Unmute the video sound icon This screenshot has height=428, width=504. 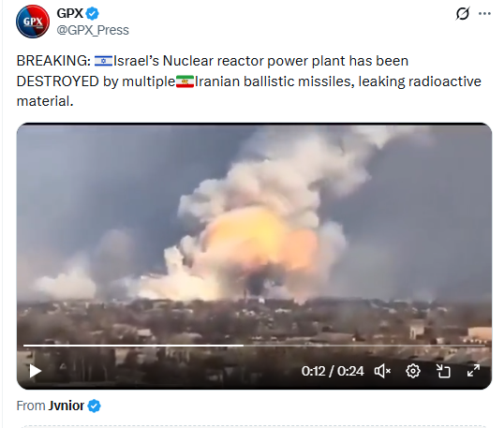point(382,371)
